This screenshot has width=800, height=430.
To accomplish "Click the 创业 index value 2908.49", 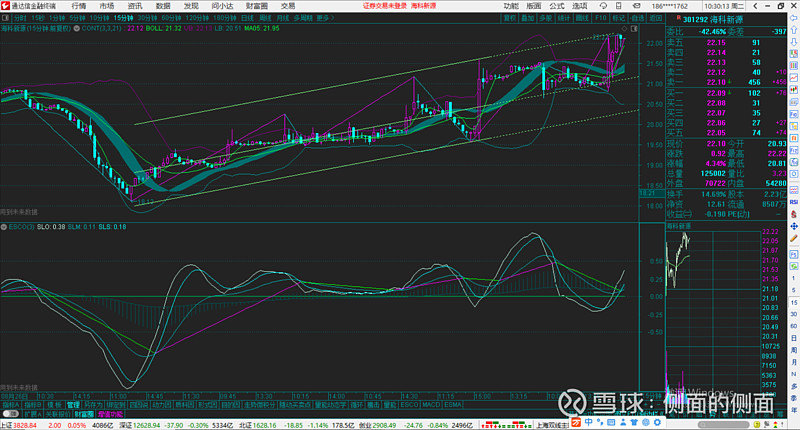I will click(384, 425).
